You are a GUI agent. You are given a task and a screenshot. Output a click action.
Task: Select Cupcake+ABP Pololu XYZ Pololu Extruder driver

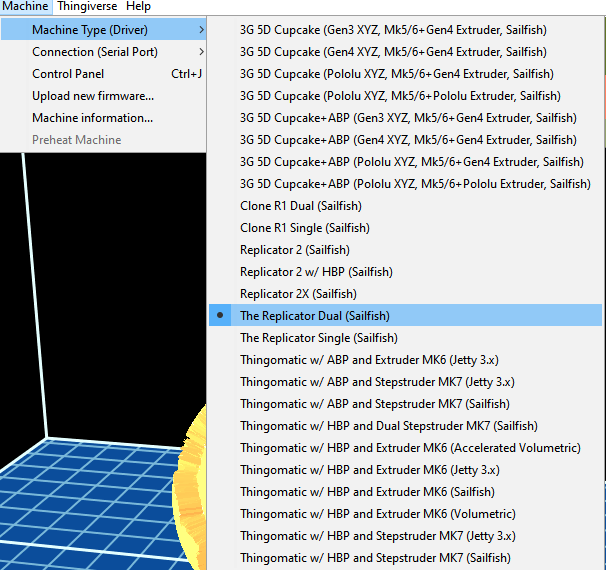(x=405, y=184)
